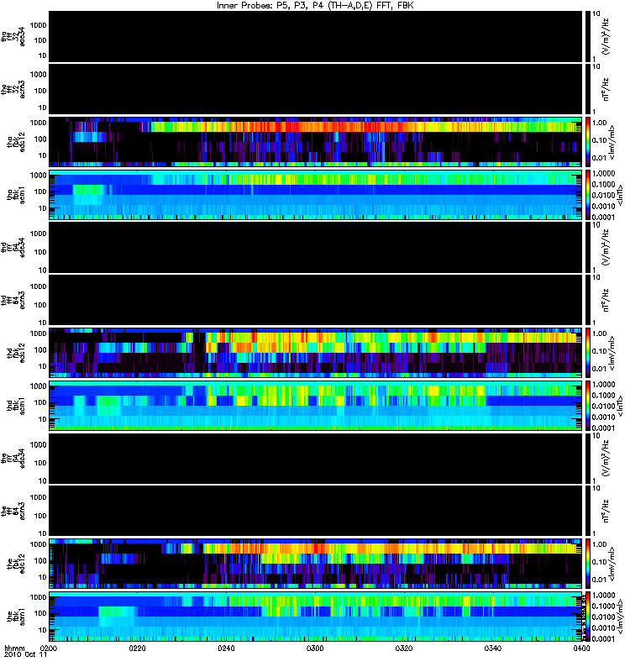Select the the fbk edc12 spectrogram panel

click(315, 564)
